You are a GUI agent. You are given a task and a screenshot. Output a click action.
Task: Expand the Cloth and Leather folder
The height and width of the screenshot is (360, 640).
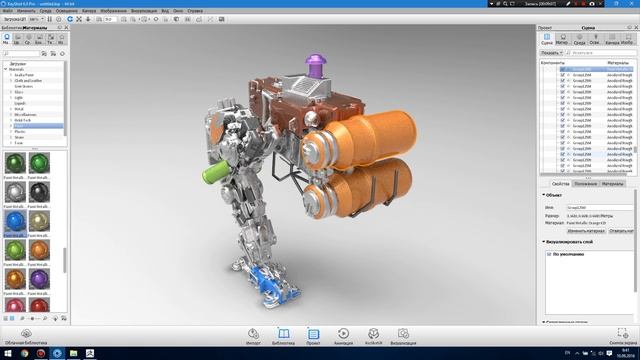point(11,81)
